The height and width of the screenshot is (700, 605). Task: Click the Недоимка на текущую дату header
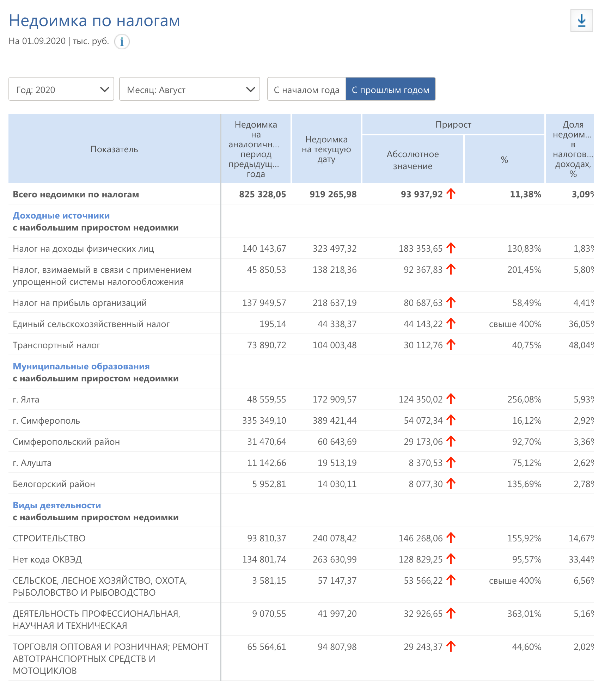tap(326, 149)
